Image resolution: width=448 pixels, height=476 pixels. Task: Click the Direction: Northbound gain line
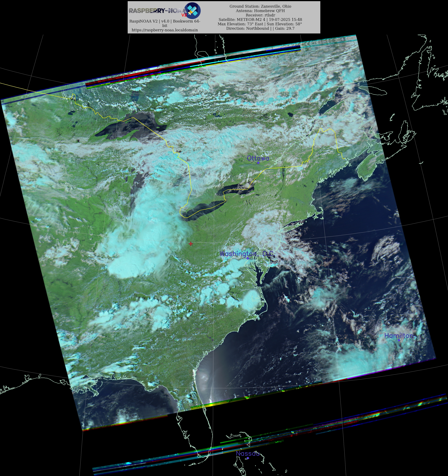[260, 28]
